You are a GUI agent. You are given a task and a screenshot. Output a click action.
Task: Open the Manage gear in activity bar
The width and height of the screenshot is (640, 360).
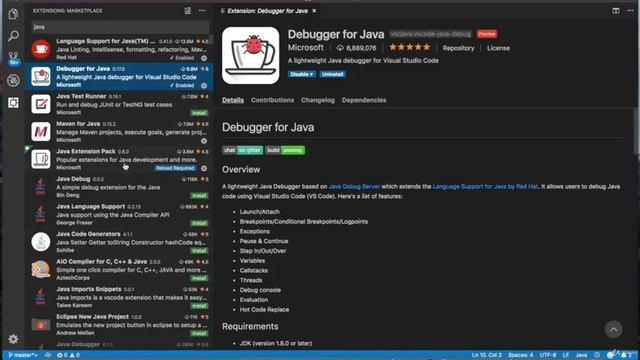point(13,339)
